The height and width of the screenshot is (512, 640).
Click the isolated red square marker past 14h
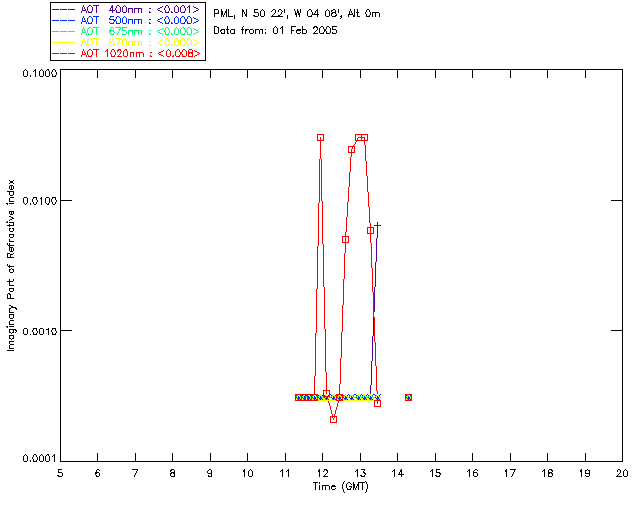408,397
